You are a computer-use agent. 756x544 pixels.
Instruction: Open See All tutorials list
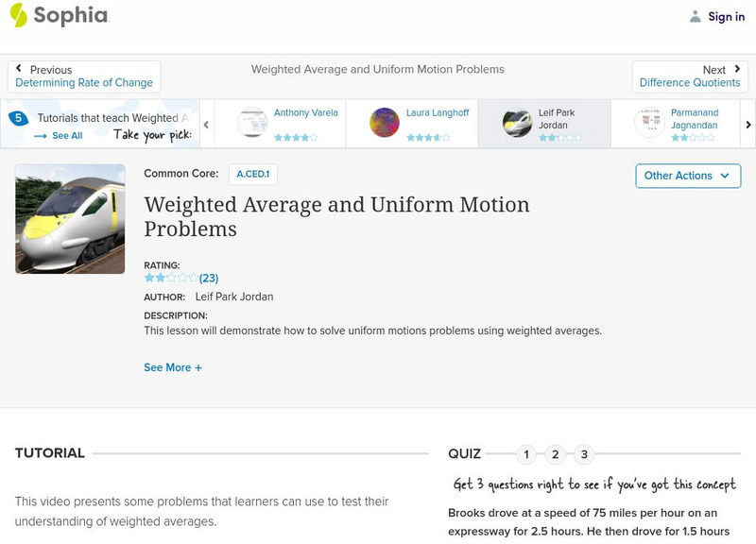click(x=59, y=136)
